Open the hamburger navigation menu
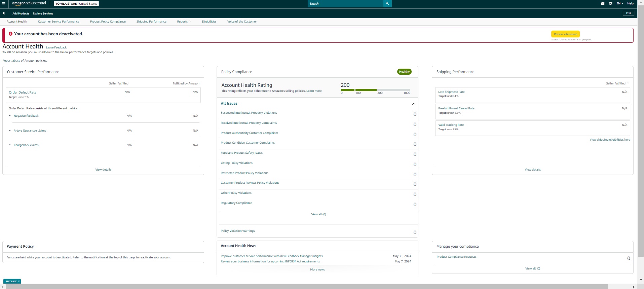Viewport: 644px width, 289px height. click(3, 3)
